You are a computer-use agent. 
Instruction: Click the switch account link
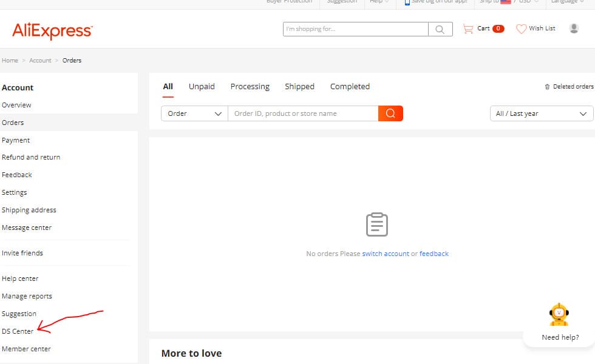tap(386, 254)
